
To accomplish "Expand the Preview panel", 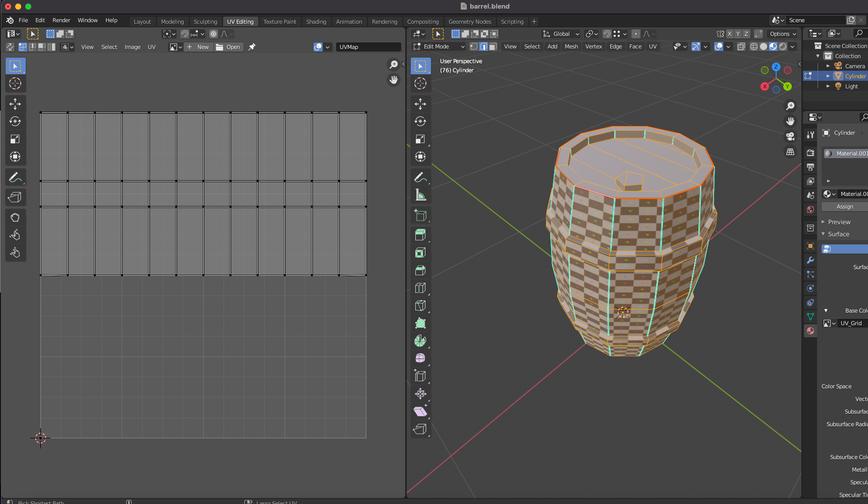I will coord(839,222).
